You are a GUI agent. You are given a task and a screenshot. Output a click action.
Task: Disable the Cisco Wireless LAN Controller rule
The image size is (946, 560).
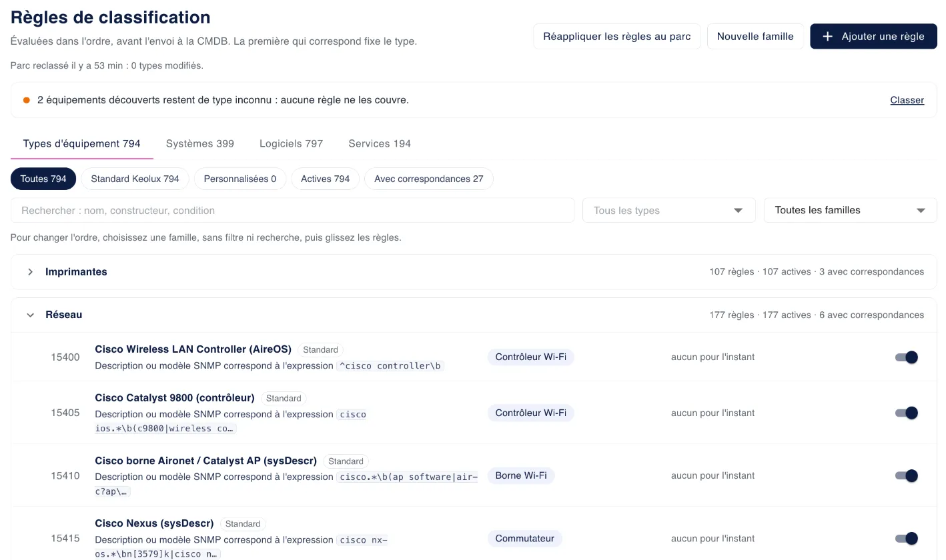coord(907,357)
